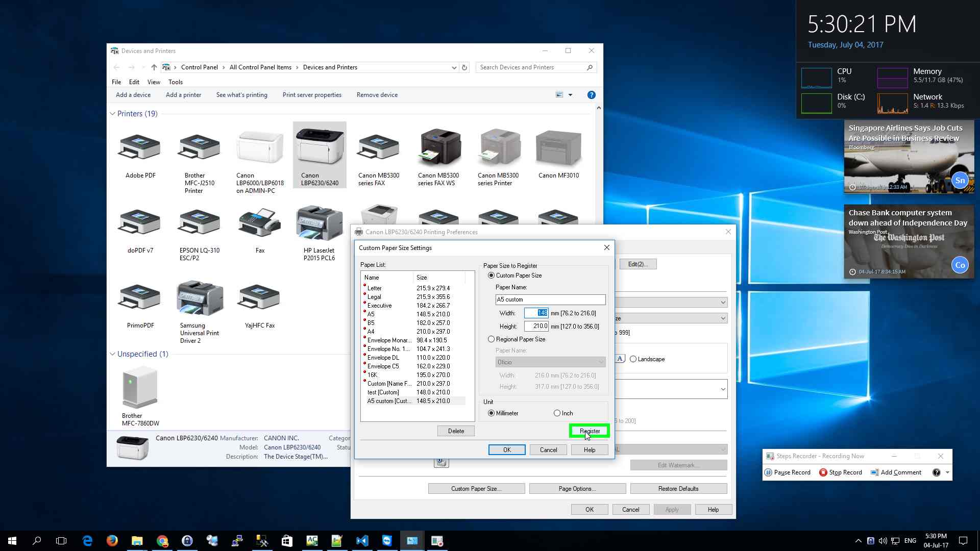Image resolution: width=980 pixels, height=551 pixels.
Task: Click Page Options button
Action: (577, 489)
